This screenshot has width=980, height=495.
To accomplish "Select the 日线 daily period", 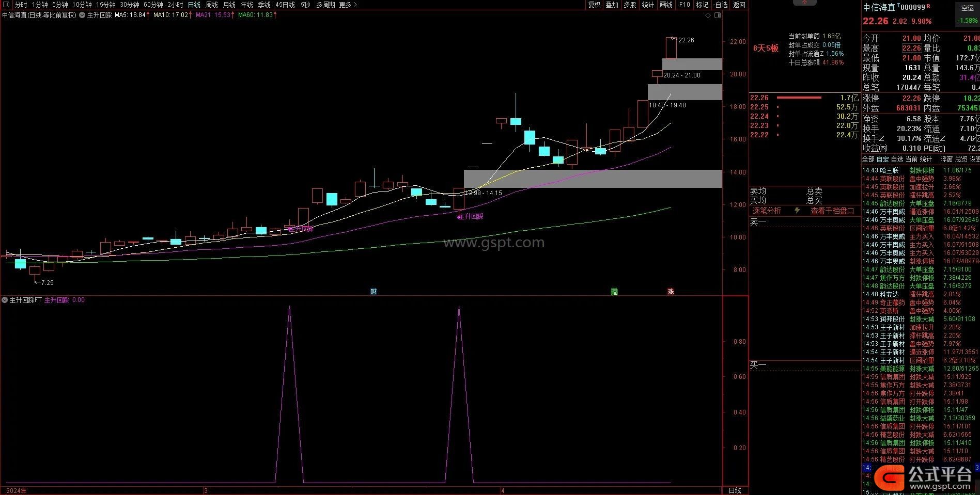I will [194, 5].
